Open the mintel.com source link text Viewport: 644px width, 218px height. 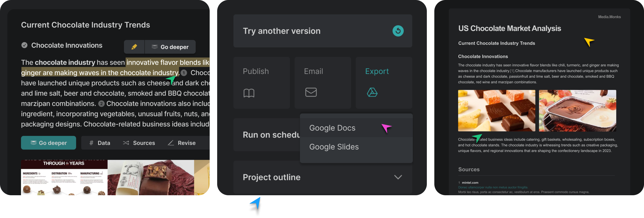[x=470, y=183]
